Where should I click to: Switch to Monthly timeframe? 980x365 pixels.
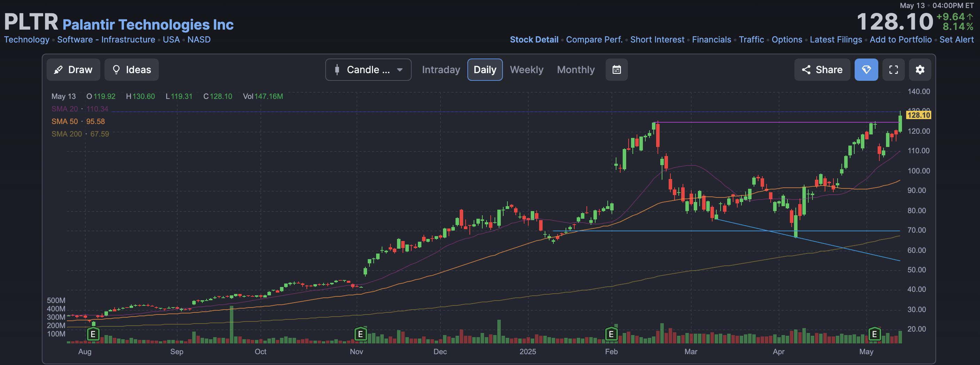(576, 70)
